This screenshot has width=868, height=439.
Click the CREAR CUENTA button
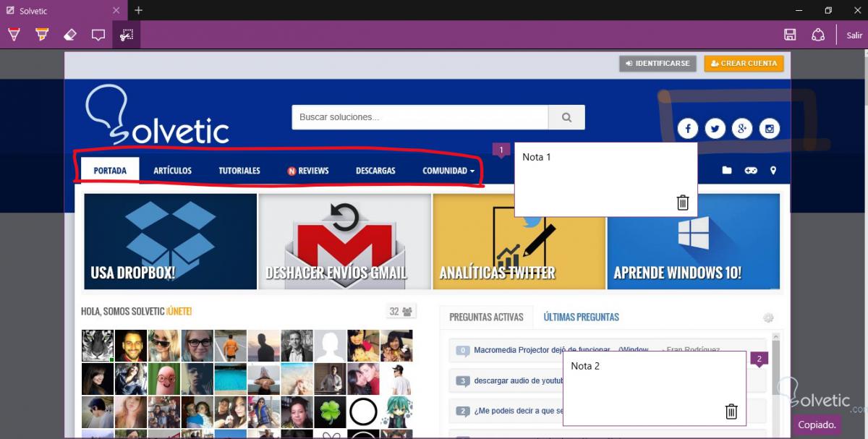(x=744, y=64)
